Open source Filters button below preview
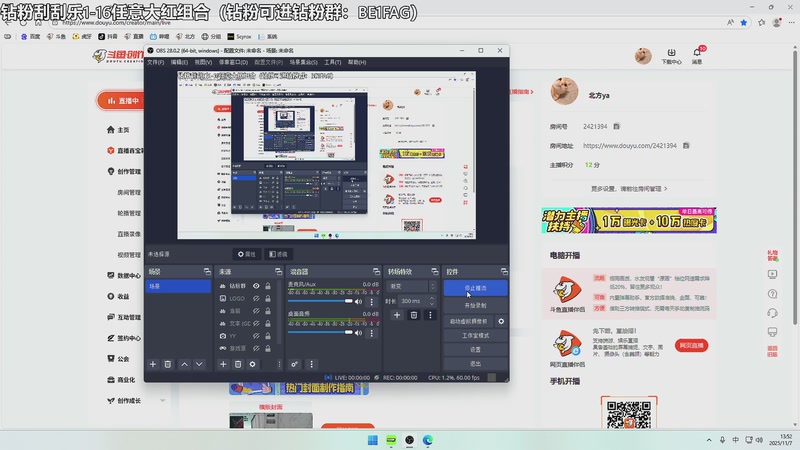Screen dimensions: 800x450 [278, 254]
